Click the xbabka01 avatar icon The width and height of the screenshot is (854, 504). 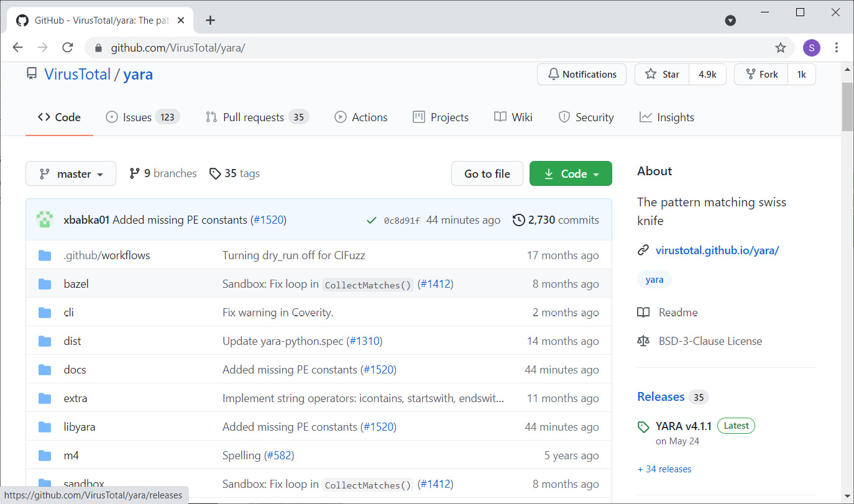click(x=45, y=220)
